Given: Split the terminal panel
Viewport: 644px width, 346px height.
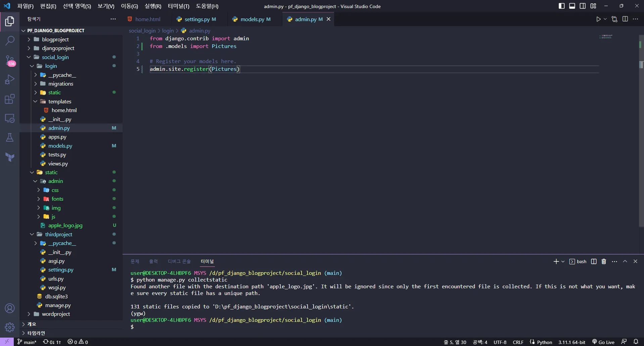Looking at the screenshot, I should (594, 261).
